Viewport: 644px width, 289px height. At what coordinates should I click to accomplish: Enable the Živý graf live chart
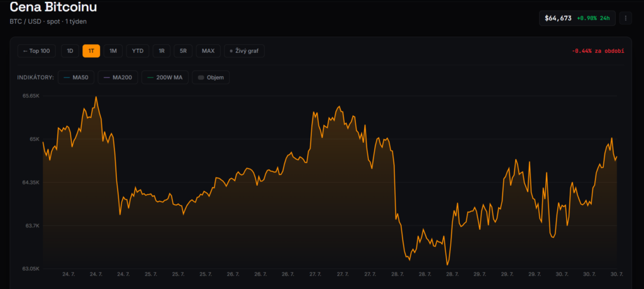point(245,51)
